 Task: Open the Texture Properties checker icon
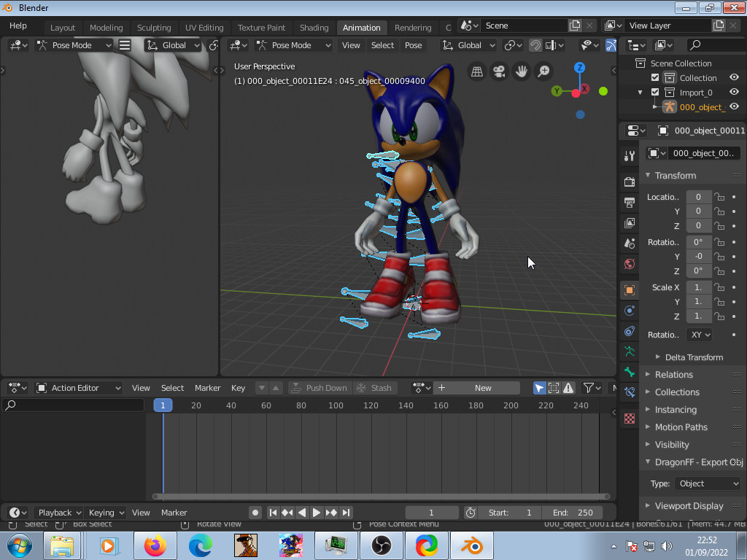pos(629,418)
